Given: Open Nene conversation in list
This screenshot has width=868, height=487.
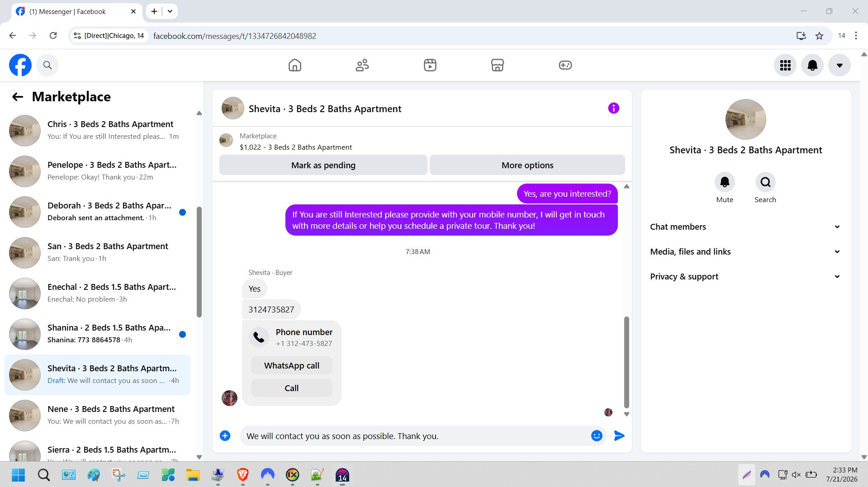Looking at the screenshot, I should (97, 415).
